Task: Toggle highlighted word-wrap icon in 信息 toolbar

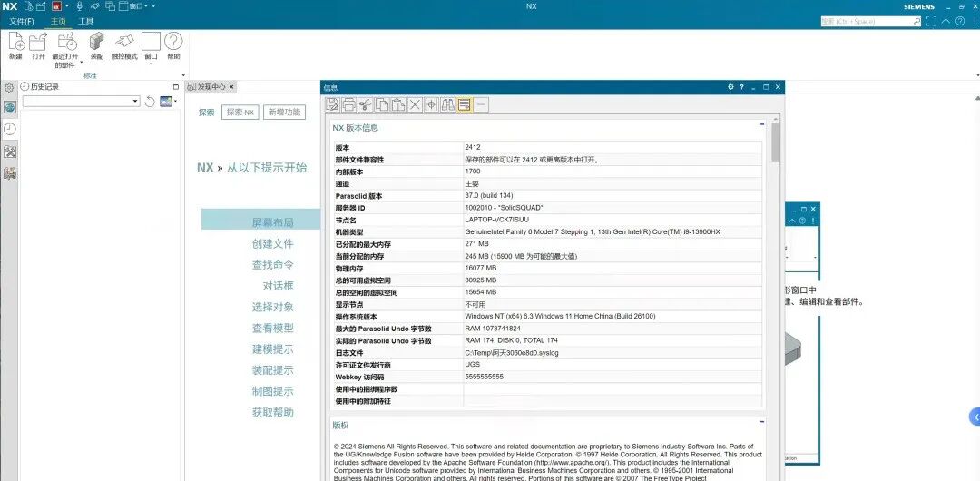Action: click(x=464, y=104)
